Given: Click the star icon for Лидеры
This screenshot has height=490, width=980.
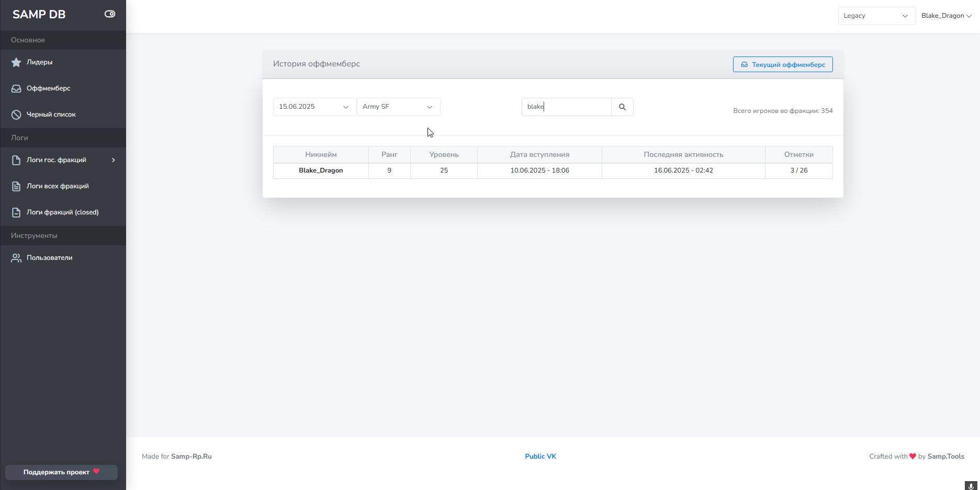Looking at the screenshot, I should click(x=16, y=62).
